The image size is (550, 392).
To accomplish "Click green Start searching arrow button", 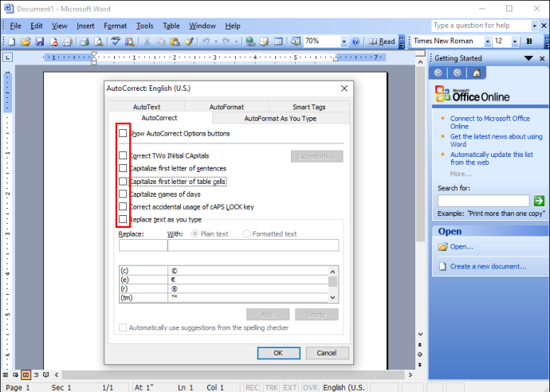I will [x=539, y=201].
